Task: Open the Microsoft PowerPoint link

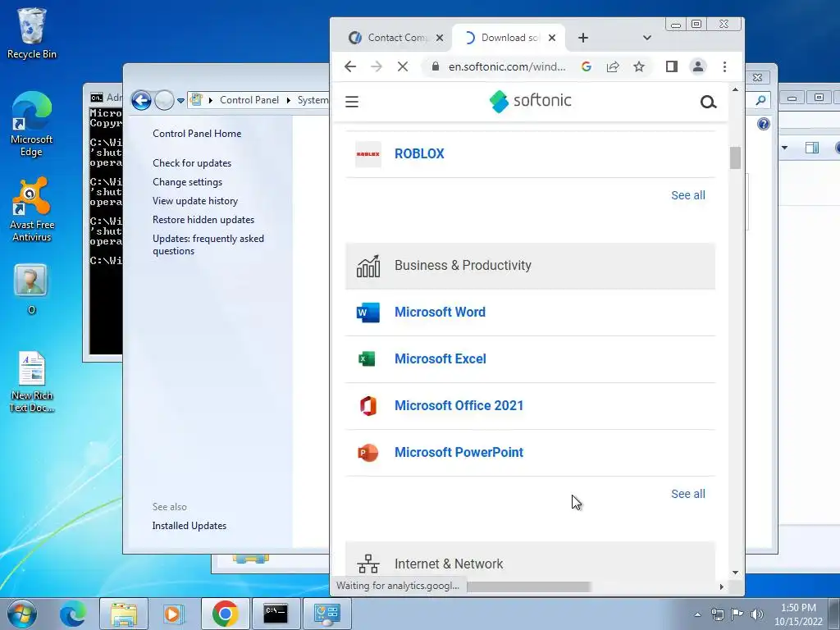Action: tap(459, 453)
